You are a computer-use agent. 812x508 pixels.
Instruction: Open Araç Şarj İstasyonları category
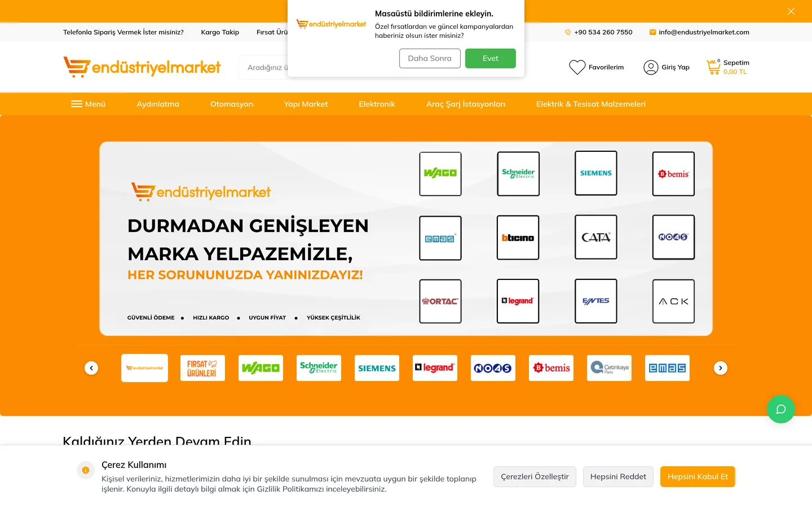[x=466, y=104]
